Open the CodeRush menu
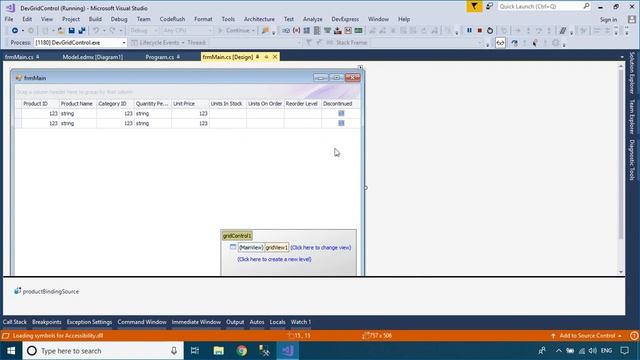The height and width of the screenshot is (360, 640). click(172, 19)
